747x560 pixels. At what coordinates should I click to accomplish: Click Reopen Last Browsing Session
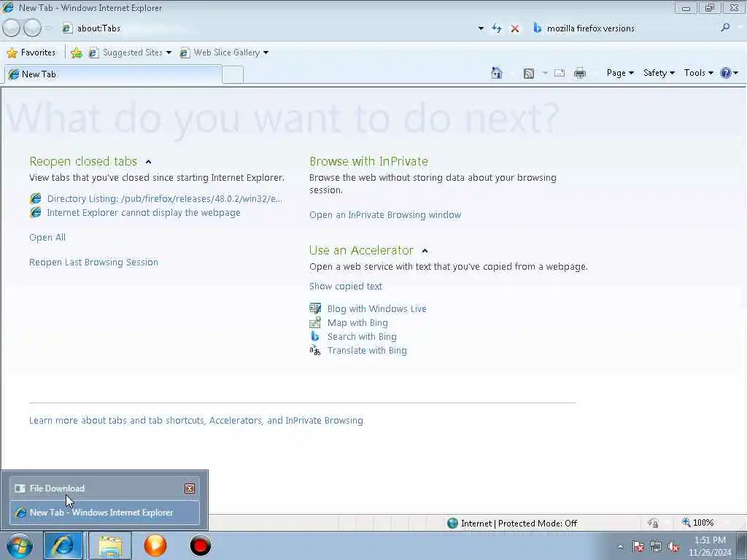click(93, 262)
